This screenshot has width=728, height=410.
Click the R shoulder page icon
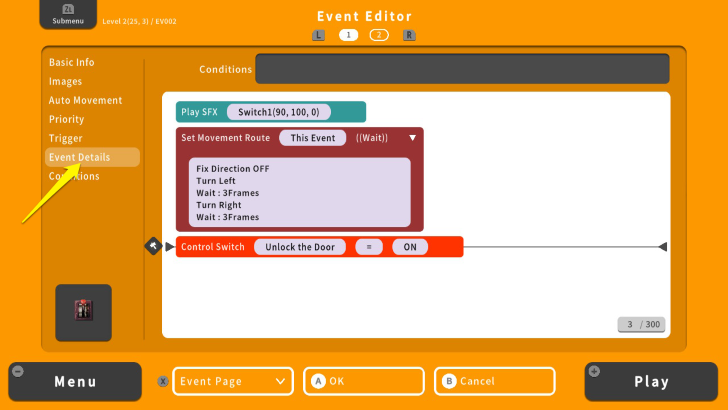(x=409, y=35)
